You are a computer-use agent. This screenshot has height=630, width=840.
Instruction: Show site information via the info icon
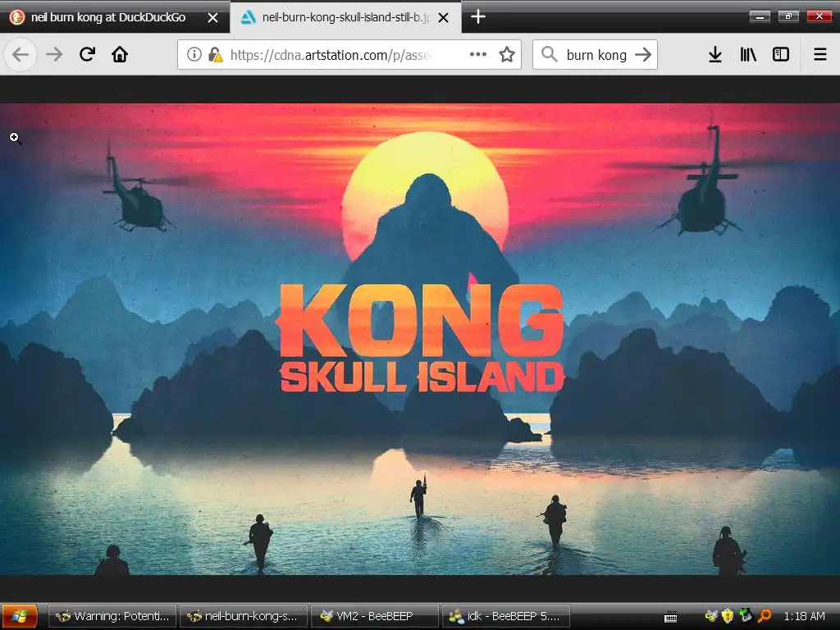194,54
